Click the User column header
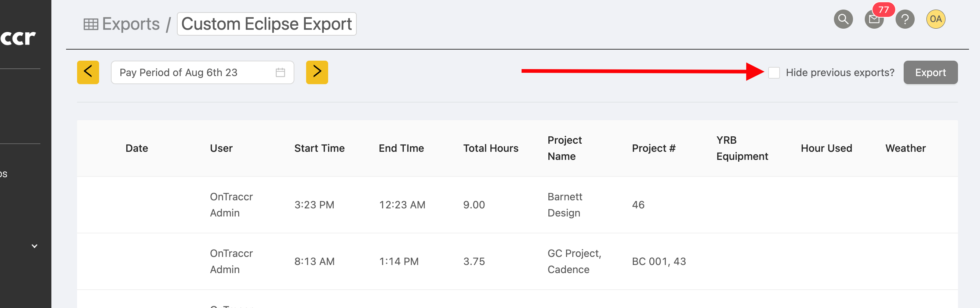This screenshot has height=308, width=980. tap(221, 148)
